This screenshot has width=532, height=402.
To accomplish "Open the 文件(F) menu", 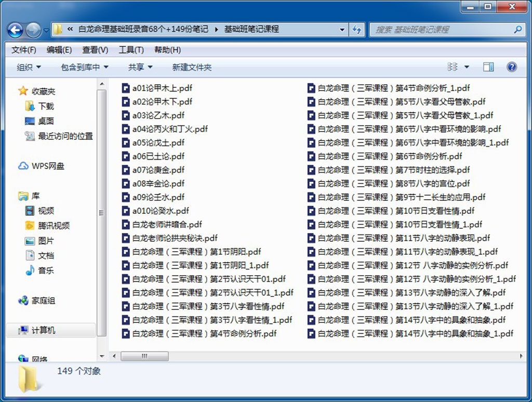I will [x=24, y=50].
